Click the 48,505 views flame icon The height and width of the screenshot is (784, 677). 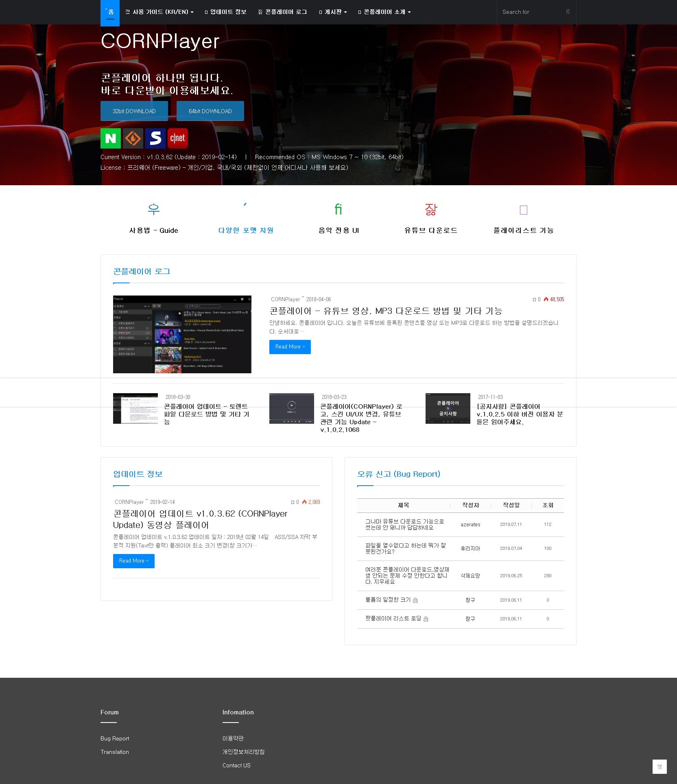click(x=546, y=299)
